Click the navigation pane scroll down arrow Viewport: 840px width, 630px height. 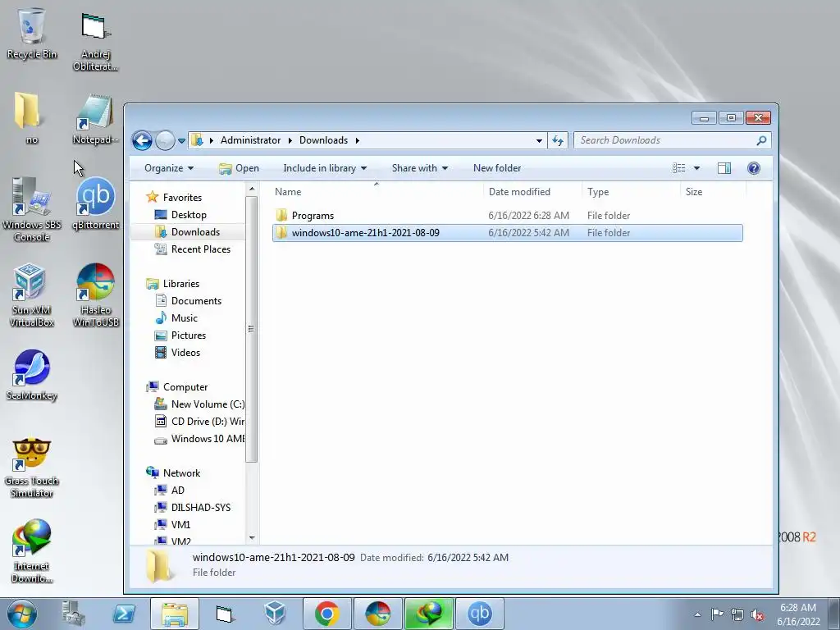pyautogui.click(x=252, y=538)
